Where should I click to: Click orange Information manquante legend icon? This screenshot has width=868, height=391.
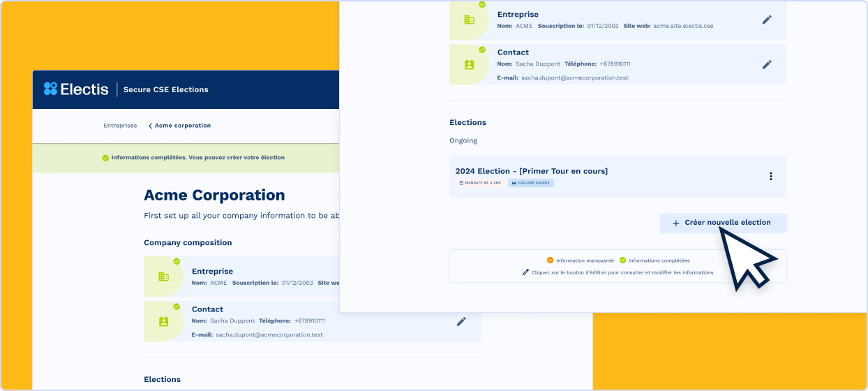click(550, 260)
